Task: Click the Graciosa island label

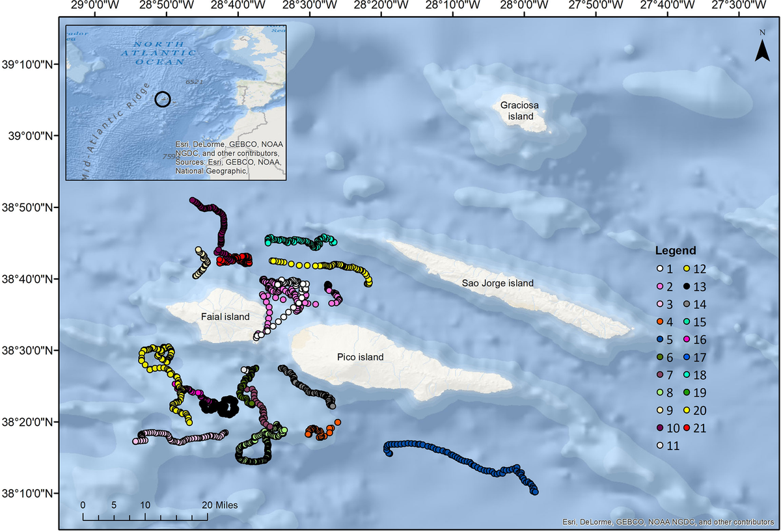Action: pyautogui.click(x=519, y=111)
